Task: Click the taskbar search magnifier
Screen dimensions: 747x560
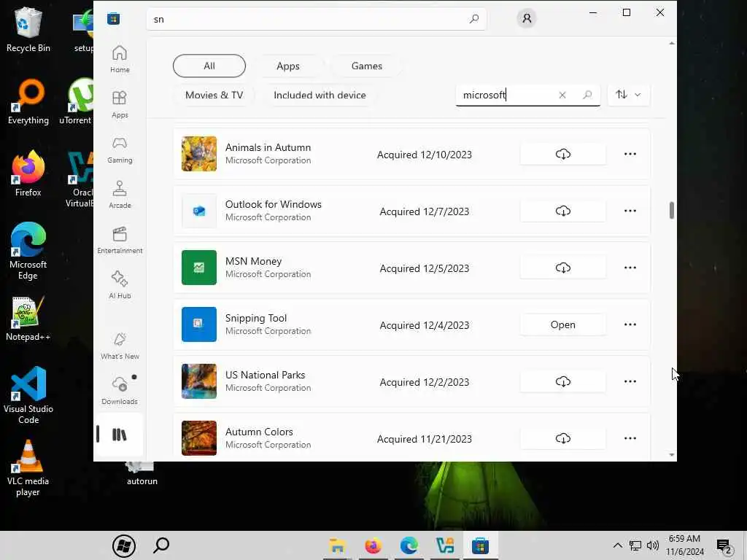Action: click(161, 545)
